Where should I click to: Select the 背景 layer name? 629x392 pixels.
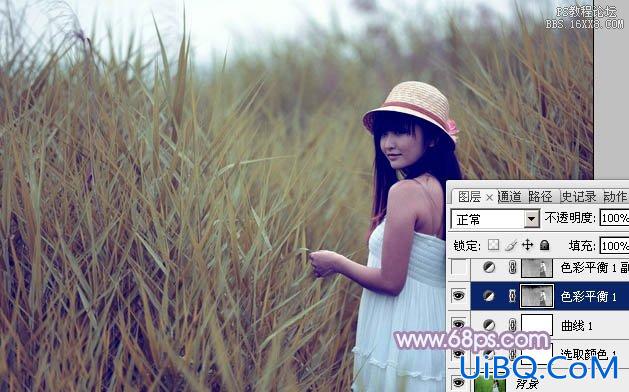pos(527,384)
